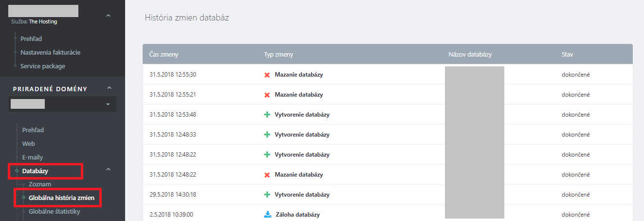644x221 pixels.
Task: Open E-maily sidebar item
Action: click(x=33, y=158)
